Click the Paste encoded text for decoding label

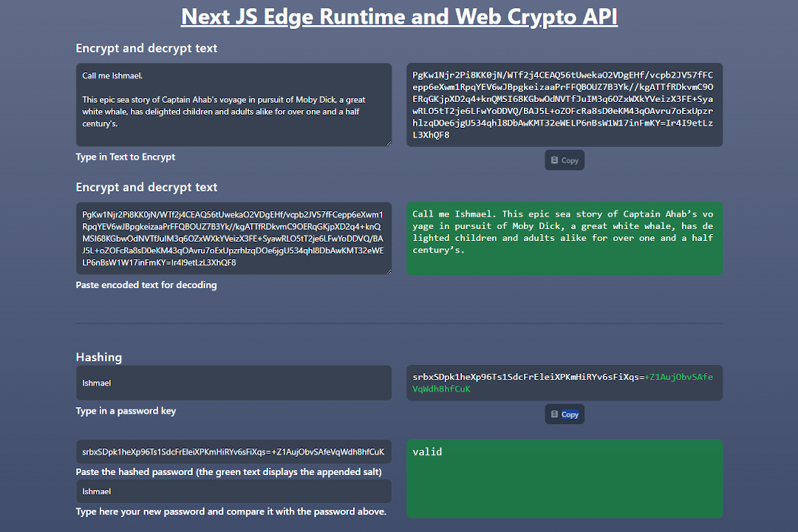[146, 285]
